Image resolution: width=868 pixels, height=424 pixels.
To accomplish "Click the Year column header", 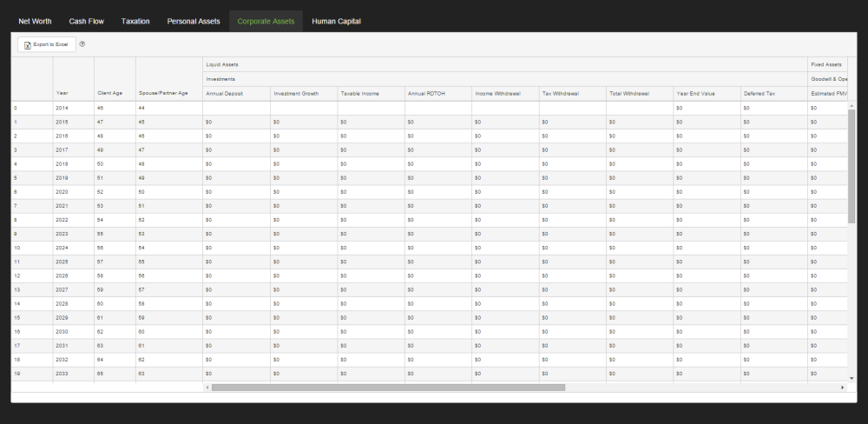I will (x=62, y=93).
